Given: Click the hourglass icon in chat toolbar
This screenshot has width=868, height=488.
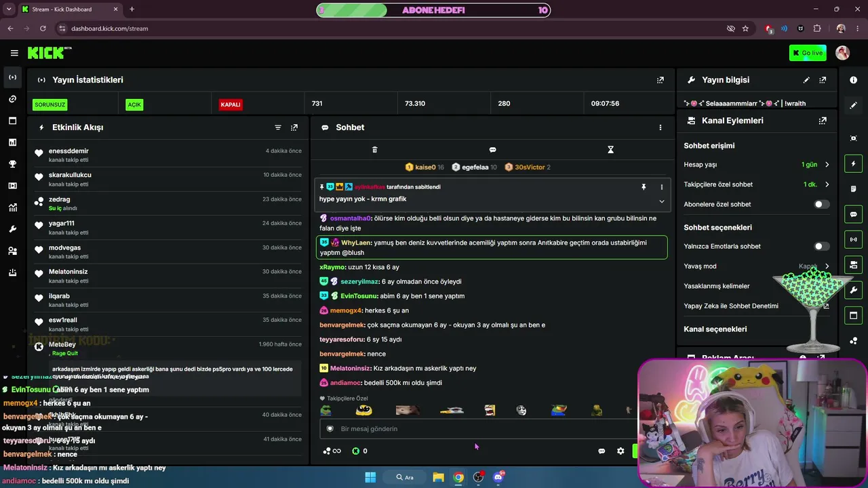Looking at the screenshot, I should click(610, 150).
